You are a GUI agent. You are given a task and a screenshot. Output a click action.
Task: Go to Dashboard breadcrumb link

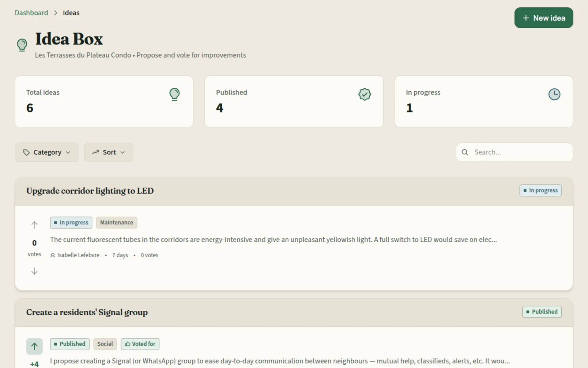tap(32, 13)
